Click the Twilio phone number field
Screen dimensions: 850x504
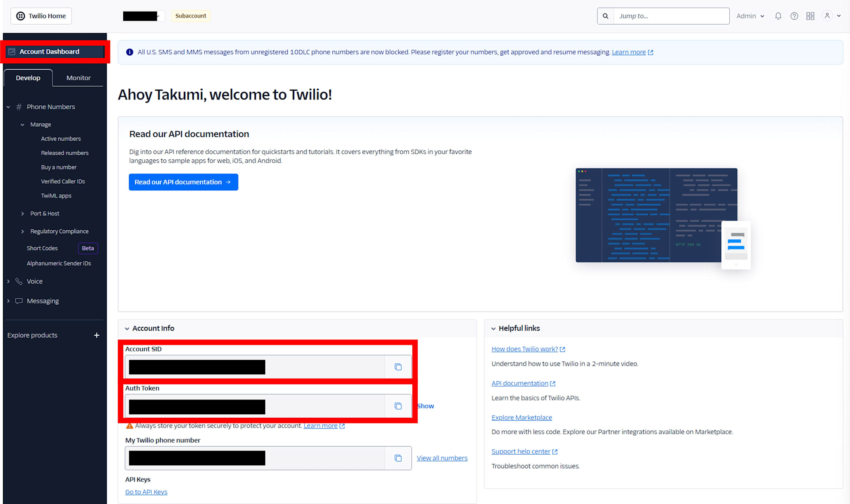255,458
